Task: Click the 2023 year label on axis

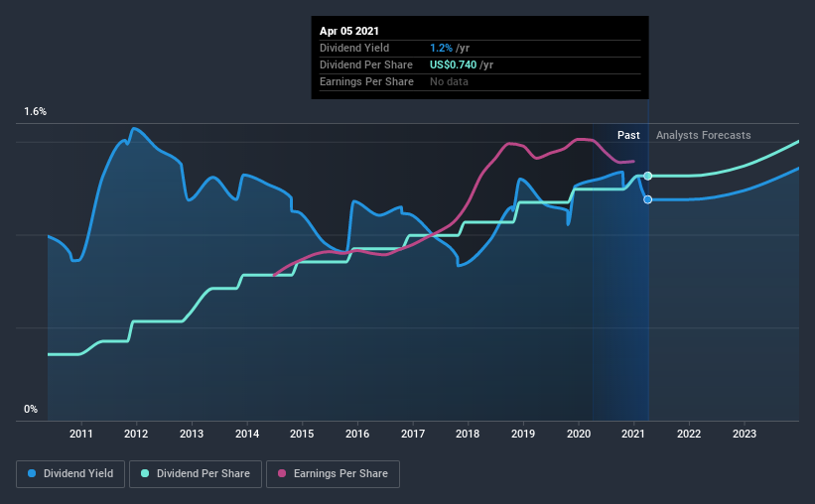Action: 745,434
